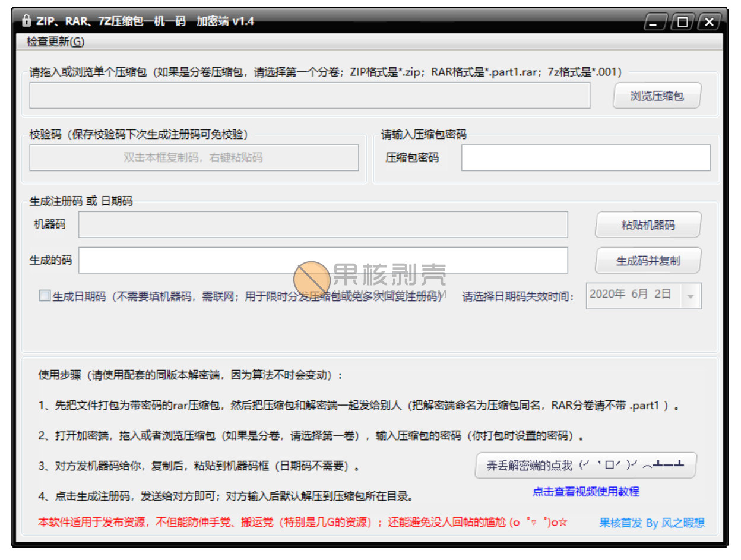Maximize the window
The height and width of the screenshot is (560, 741).
click(682, 23)
